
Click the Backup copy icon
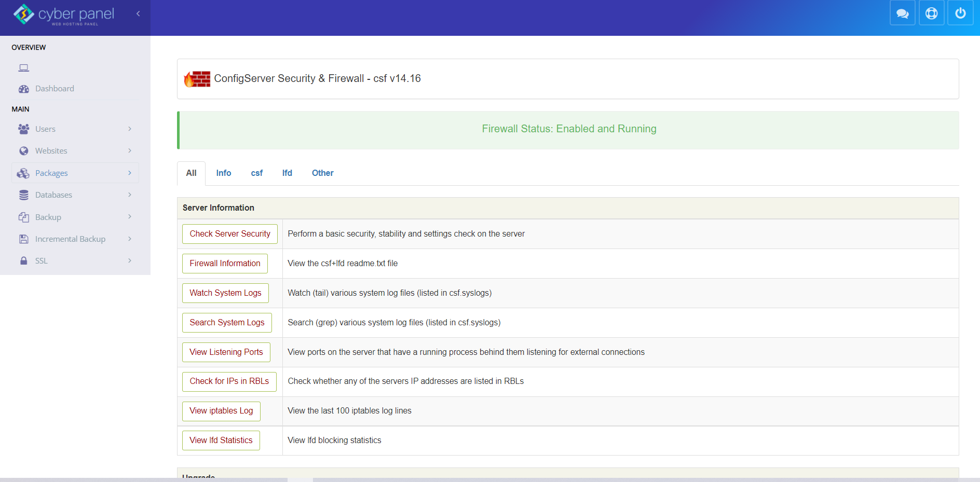click(24, 217)
